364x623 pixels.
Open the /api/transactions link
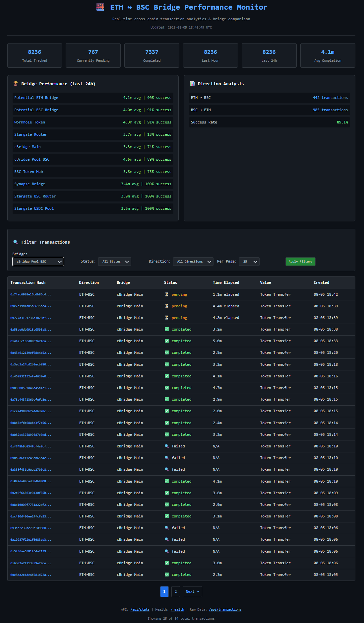pyautogui.click(x=225, y=609)
